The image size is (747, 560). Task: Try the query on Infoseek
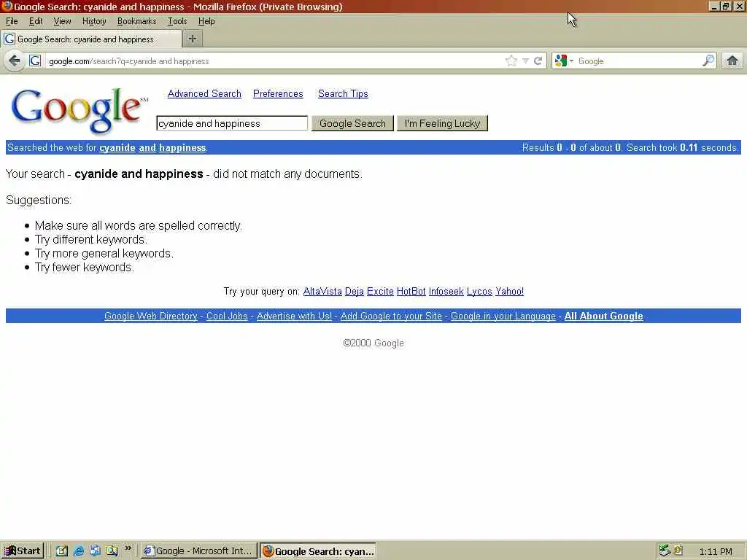[x=446, y=291]
